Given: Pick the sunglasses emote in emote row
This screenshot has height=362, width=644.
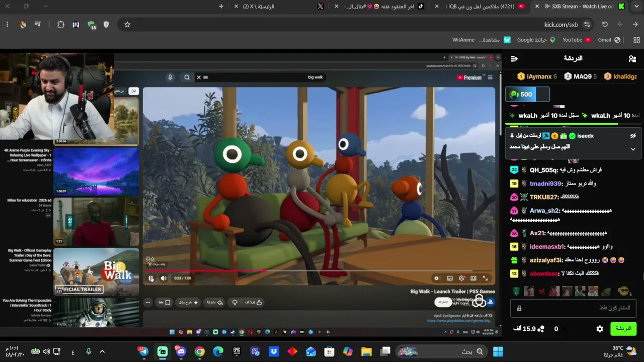Looking at the screenshot, I should (624, 291).
